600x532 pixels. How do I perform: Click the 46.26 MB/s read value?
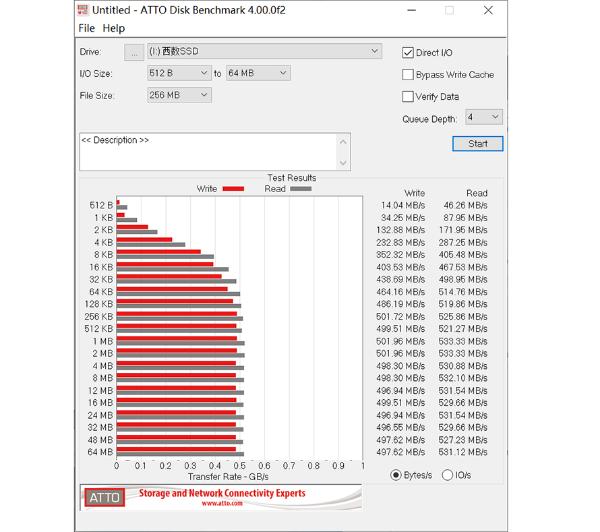[465, 206]
